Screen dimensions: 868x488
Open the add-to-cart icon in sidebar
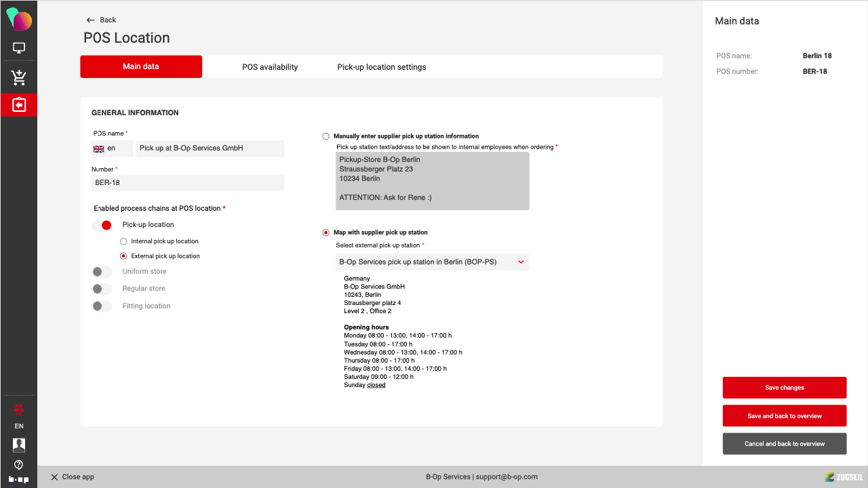pos(19,77)
